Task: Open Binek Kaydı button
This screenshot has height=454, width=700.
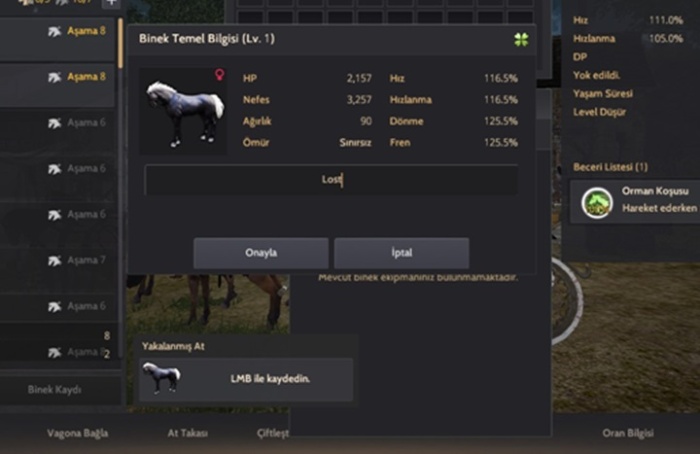Action: 54,390
